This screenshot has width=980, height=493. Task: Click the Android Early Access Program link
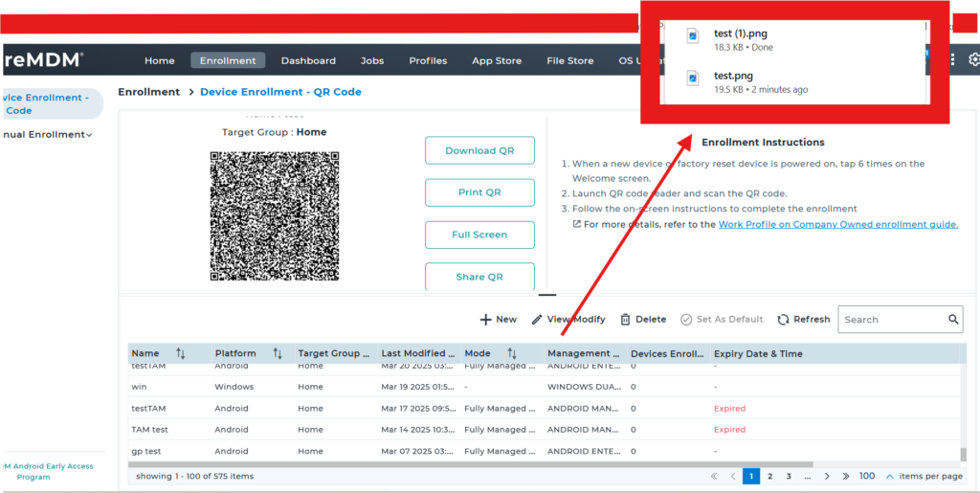pyautogui.click(x=47, y=471)
